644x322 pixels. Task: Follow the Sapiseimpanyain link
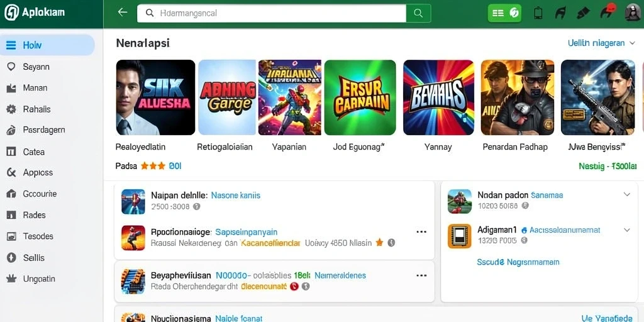247,232
